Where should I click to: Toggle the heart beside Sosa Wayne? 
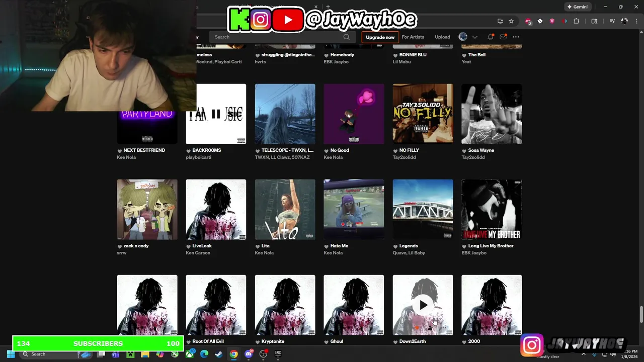[x=464, y=150]
